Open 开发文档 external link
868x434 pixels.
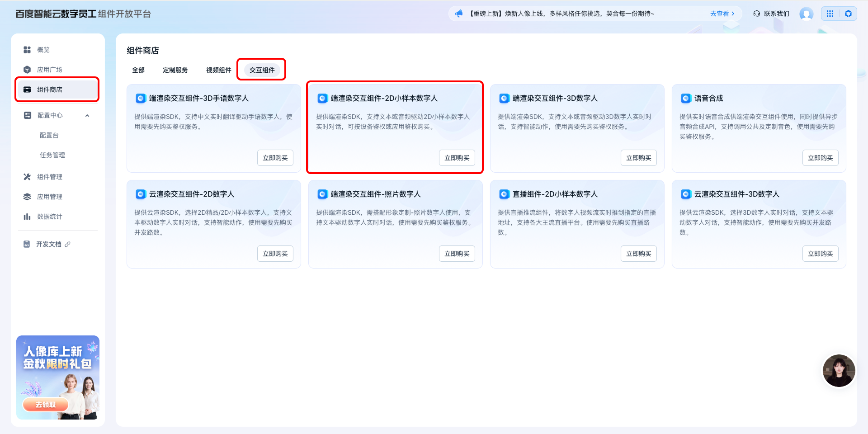pyautogui.click(x=49, y=244)
